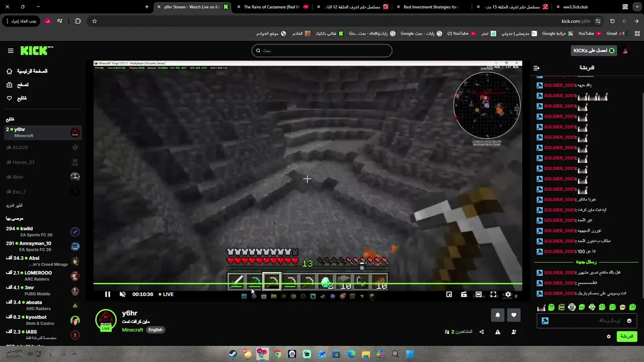Screen dimensions: 644x362
Task: Click the green Chat send button
Action: tap(627, 336)
